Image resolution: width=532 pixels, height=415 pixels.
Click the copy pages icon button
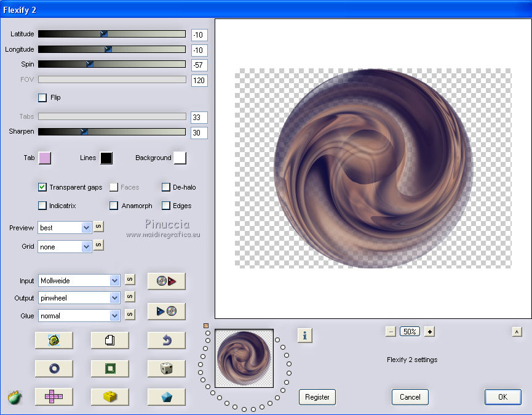click(110, 340)
